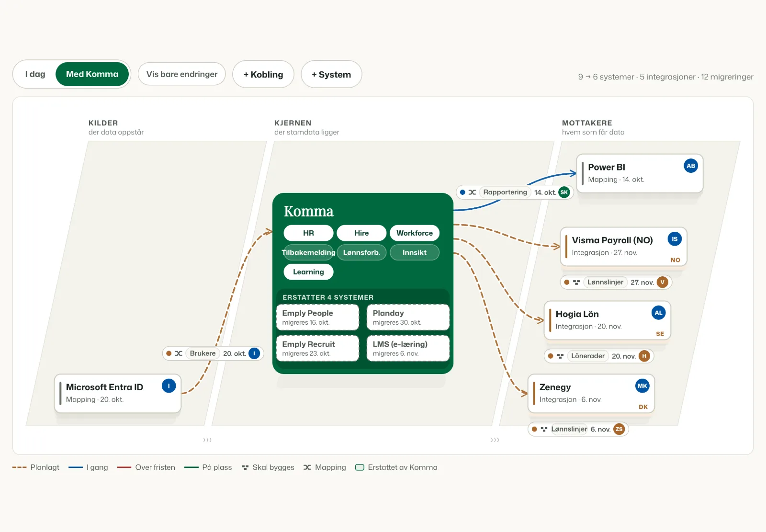The image size is (766, 532).
Task: Switch to the I dag view
Action: [35, 74]
